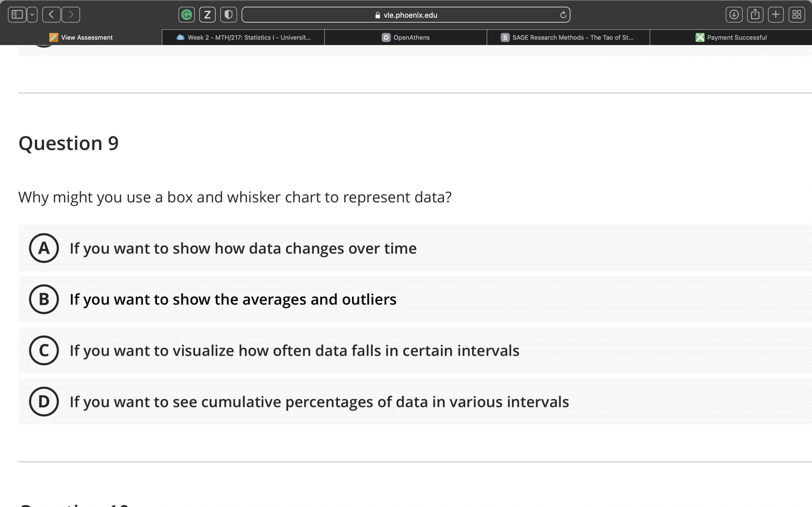This screenshot has width=812, height=507.
Task: Reload the page with refresh icon
Action: (563, 15)
